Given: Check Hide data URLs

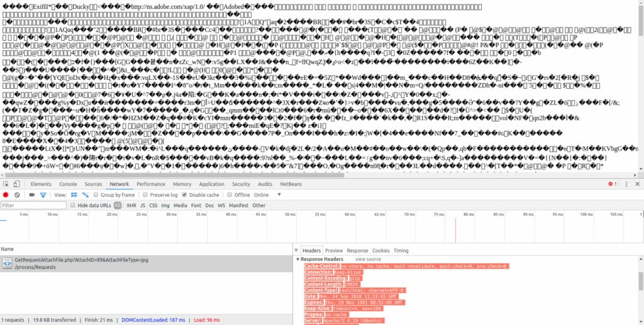Looking at the screenshot, I should [x=73, y=205].
